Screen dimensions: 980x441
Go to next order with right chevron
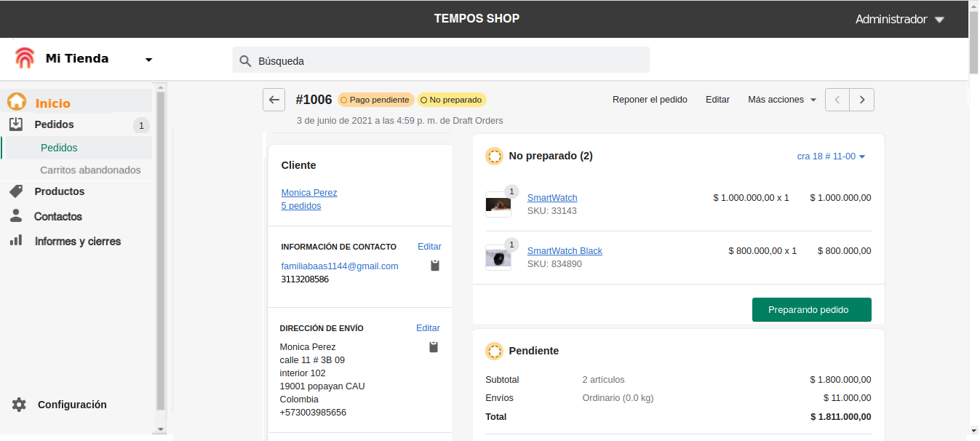tap(862, 100)
